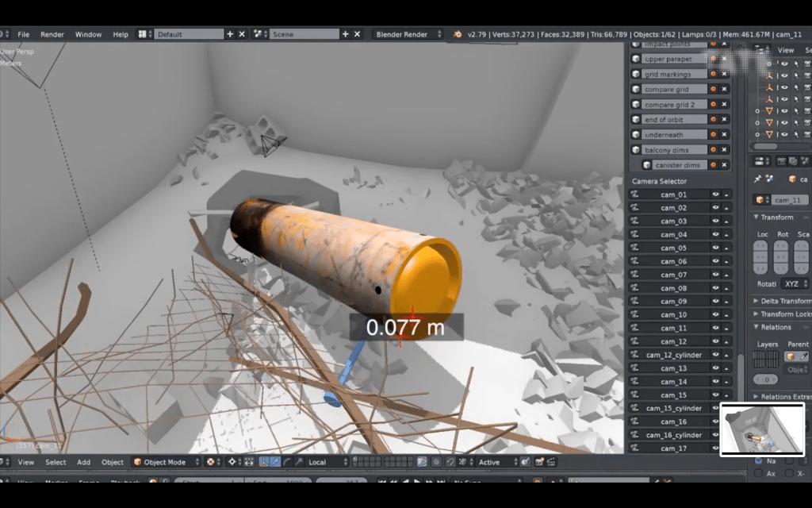Select cam_10 in the Camera Selector
Image resolution: width=812 pixels, height=508 pixels.
coord(673,315)
